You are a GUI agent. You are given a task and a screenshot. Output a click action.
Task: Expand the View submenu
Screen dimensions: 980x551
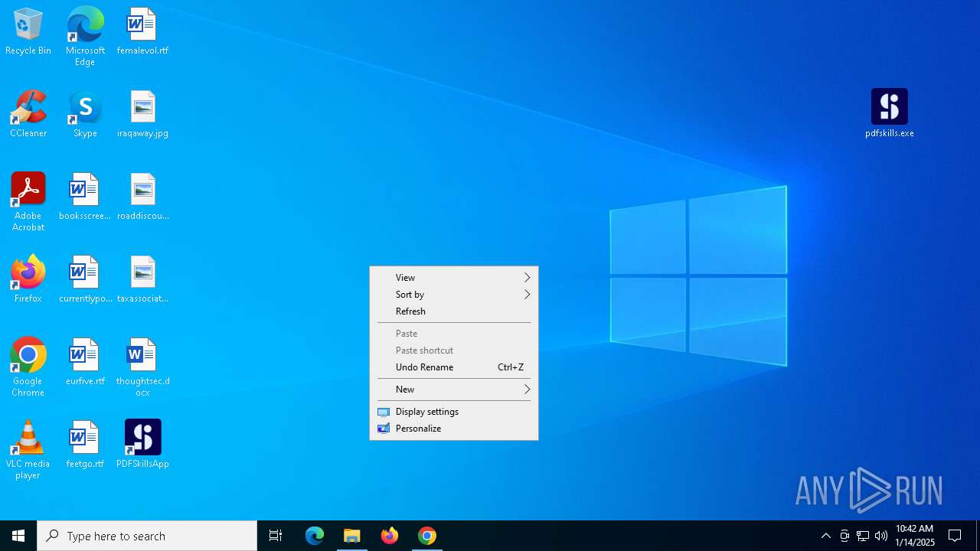(454, 278)
